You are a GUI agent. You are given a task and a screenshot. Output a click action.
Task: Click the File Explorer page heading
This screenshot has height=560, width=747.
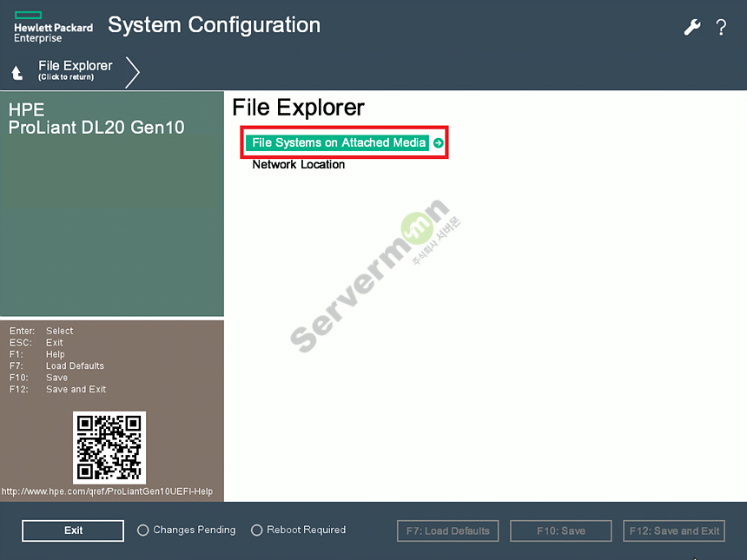[x=298, y=107]
